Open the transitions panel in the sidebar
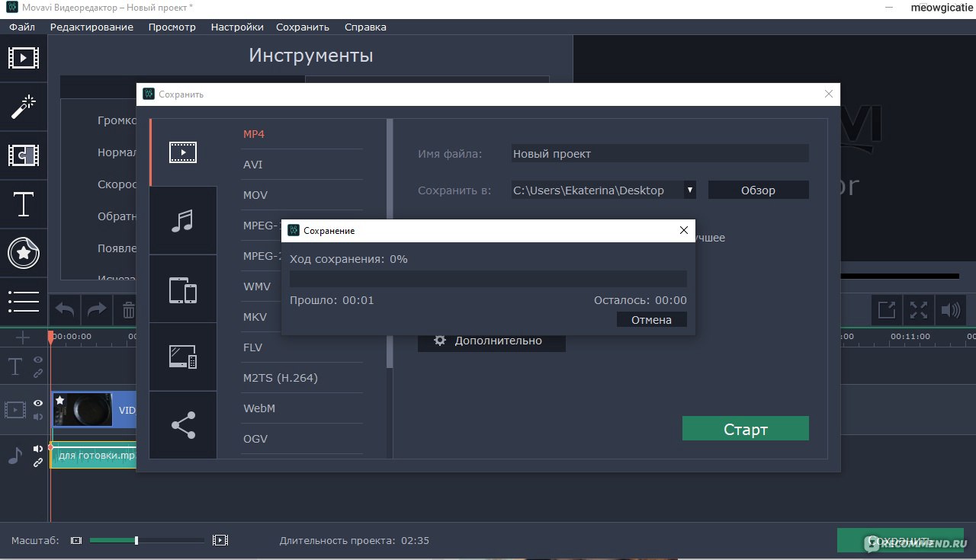The image size is (976, 560). [x=23, y=155]
